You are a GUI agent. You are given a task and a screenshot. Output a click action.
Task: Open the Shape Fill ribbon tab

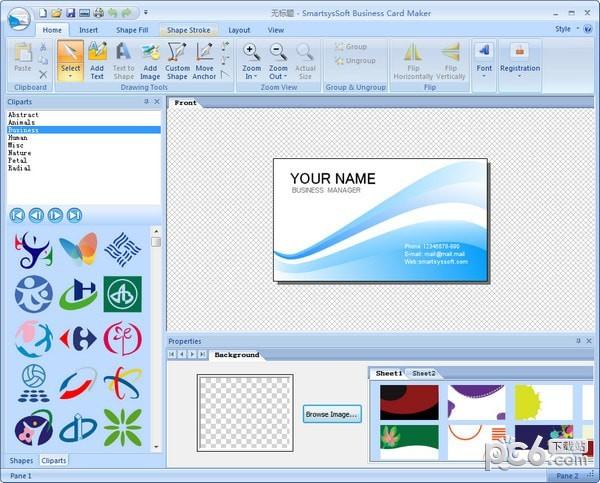131,30
